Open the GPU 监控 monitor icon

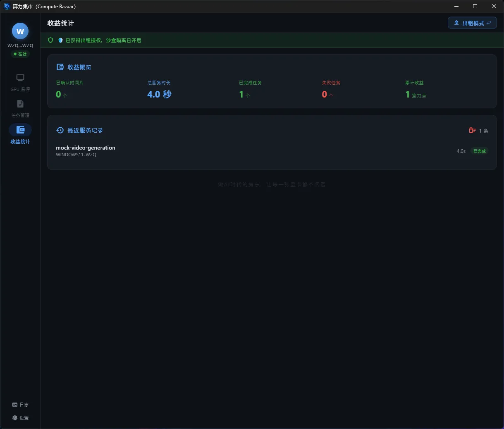click(20, 78)
